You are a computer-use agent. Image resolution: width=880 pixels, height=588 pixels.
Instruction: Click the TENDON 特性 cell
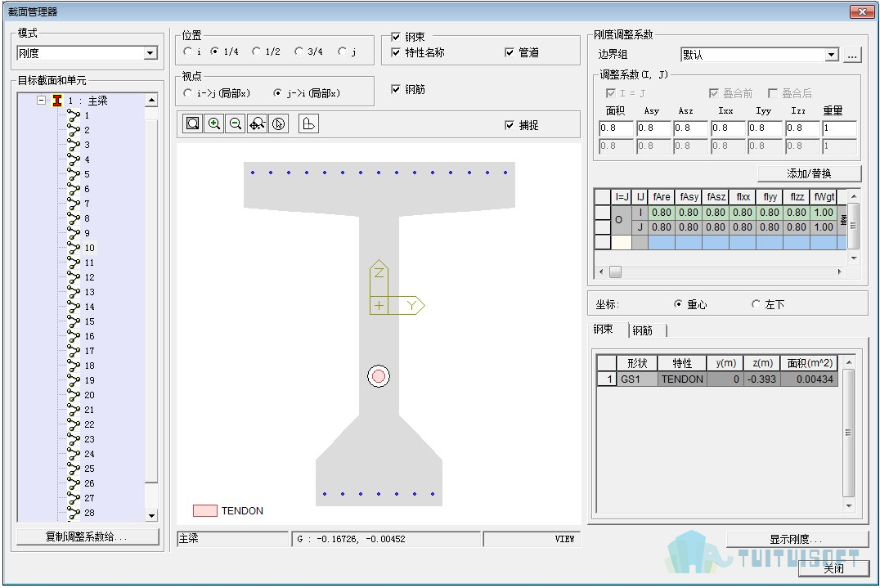pos(682,379)
